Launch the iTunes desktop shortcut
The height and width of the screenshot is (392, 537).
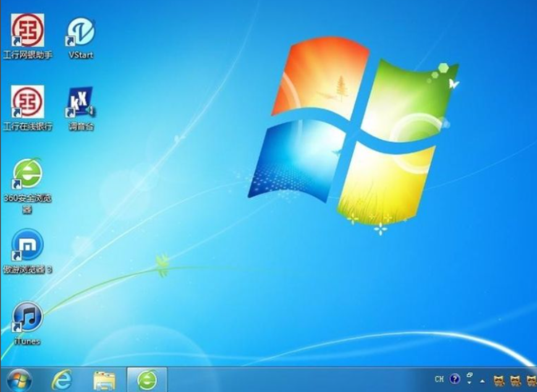pos(27,323)
